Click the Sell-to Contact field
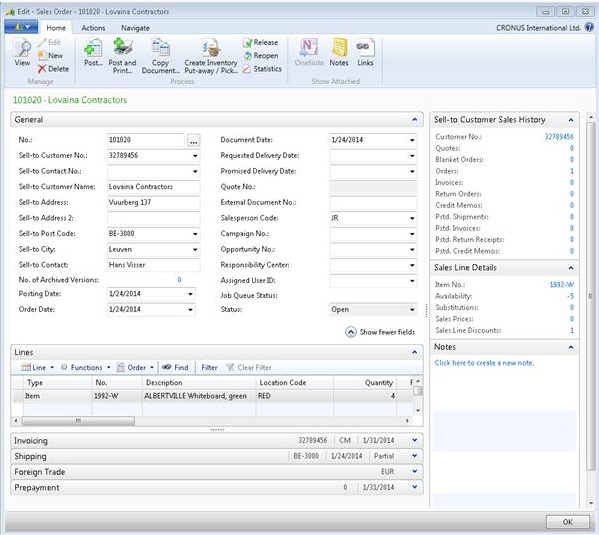 point(153,265)
